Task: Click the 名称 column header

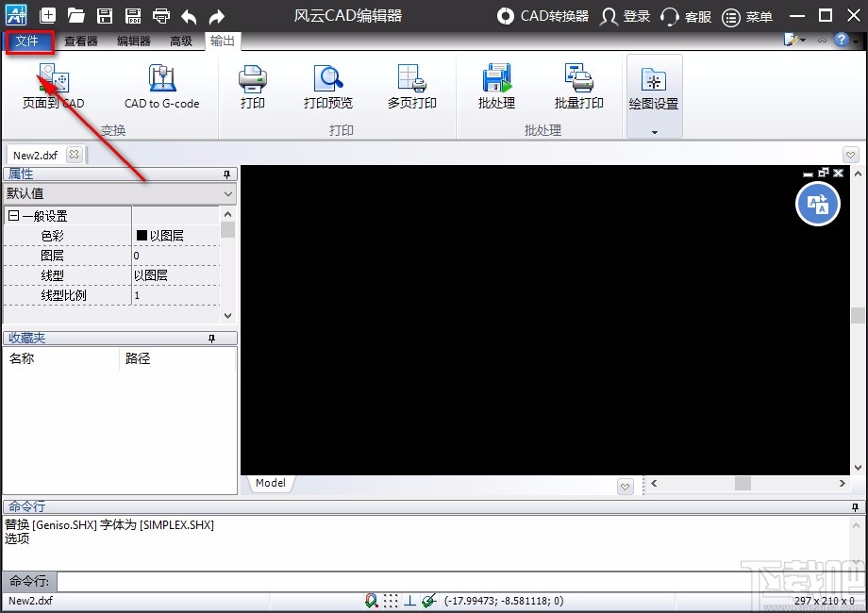Action: (x=61, y=358)
